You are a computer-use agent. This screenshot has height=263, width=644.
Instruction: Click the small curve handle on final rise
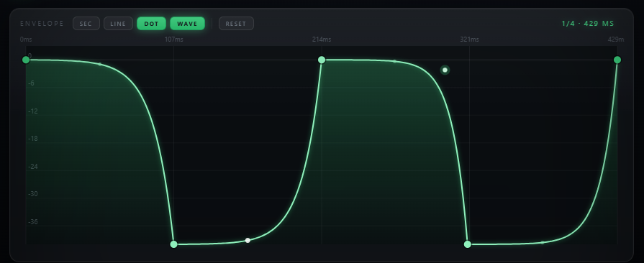[543, 242]
